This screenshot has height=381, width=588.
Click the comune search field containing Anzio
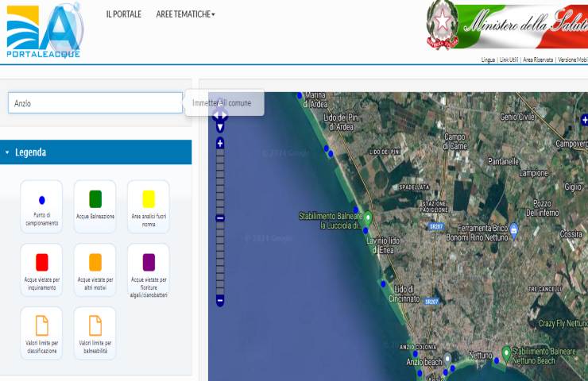pyautogui.click(x=95, y=103)
